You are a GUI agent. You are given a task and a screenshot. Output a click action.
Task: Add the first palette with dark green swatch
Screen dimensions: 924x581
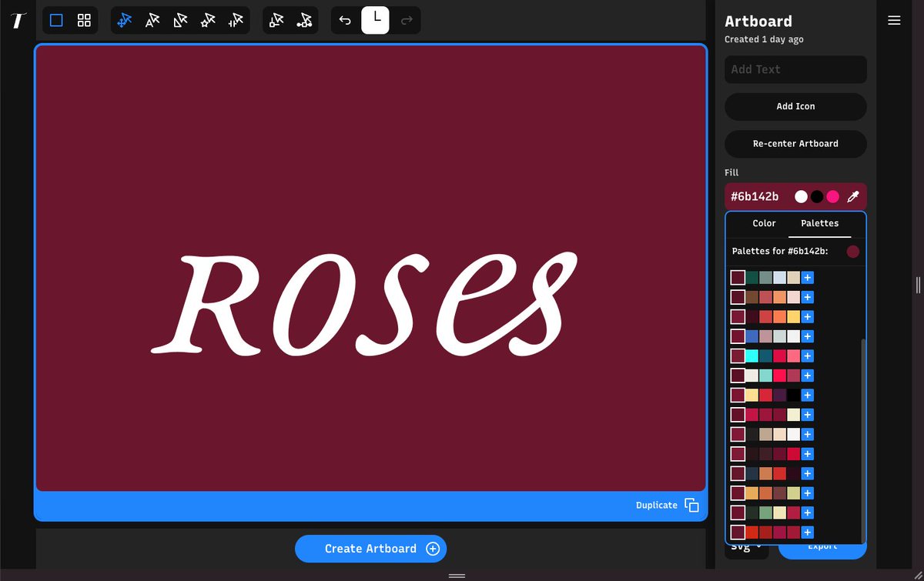808,278
